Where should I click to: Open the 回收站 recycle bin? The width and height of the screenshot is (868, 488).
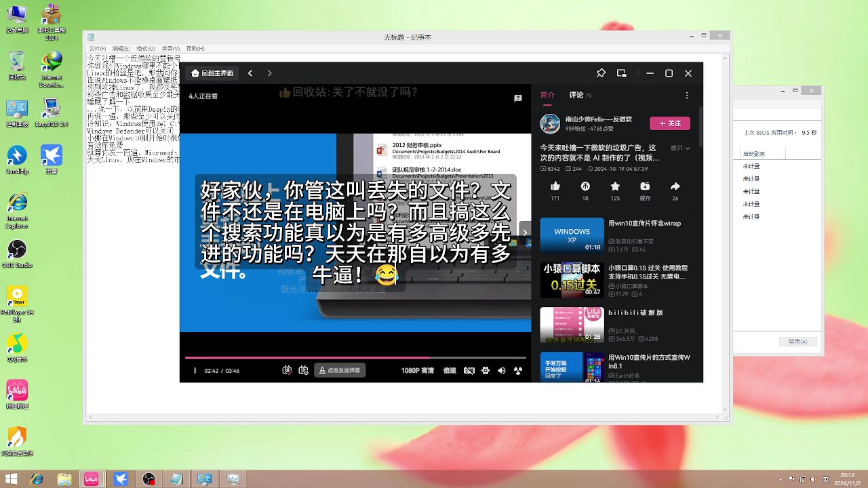[17, 66]
